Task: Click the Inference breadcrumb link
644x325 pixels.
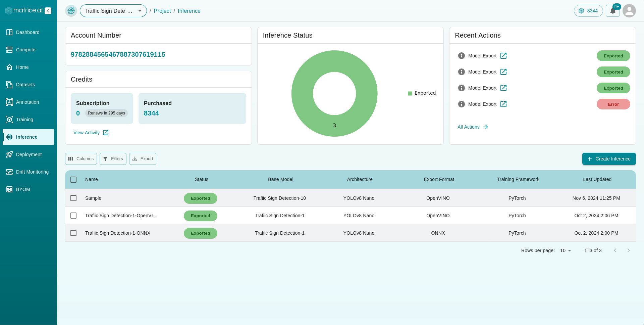Action: [189, 11]
